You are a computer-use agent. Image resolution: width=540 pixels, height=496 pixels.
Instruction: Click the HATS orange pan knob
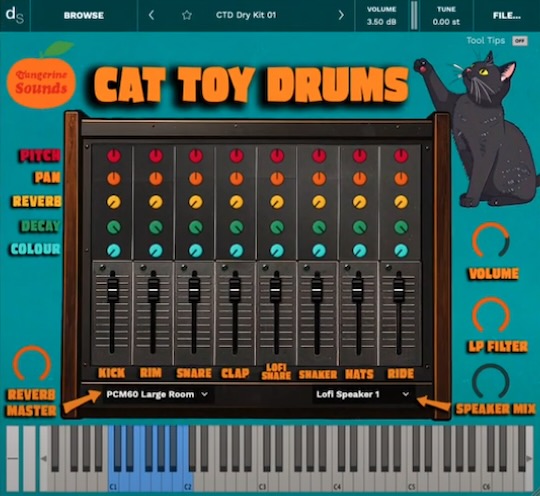(x=360, y=178)
